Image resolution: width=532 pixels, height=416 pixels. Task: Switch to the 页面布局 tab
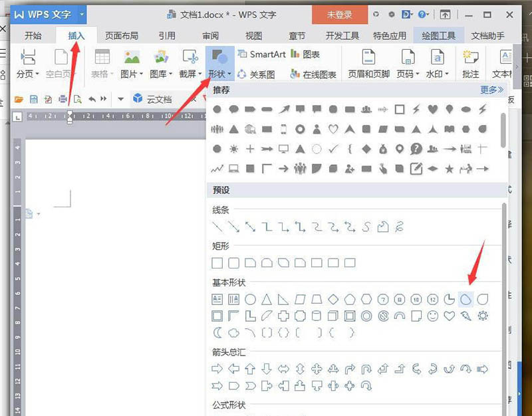122,36
